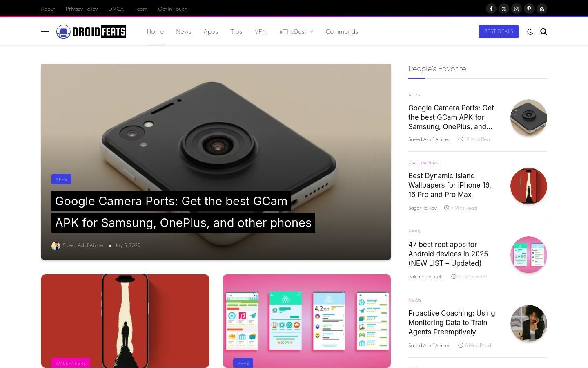
Task: Click APPS tag on featured camera article
Action: tap(61, 179)
